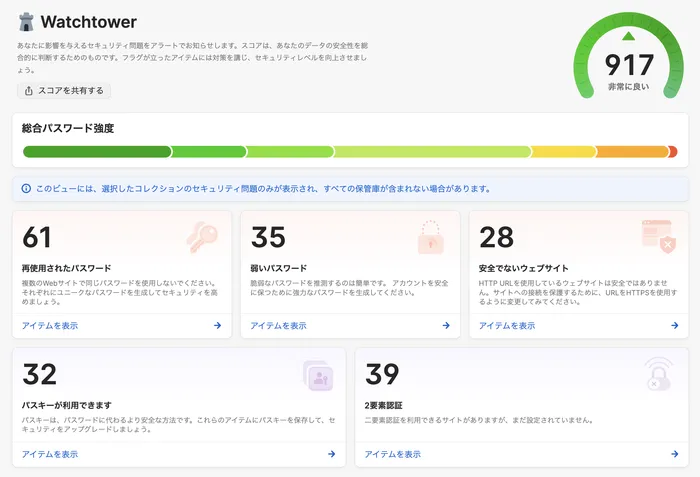The image size is (700, 477).
Task: Click the red end segment of strength bar
Action: [x=673, y=152]
